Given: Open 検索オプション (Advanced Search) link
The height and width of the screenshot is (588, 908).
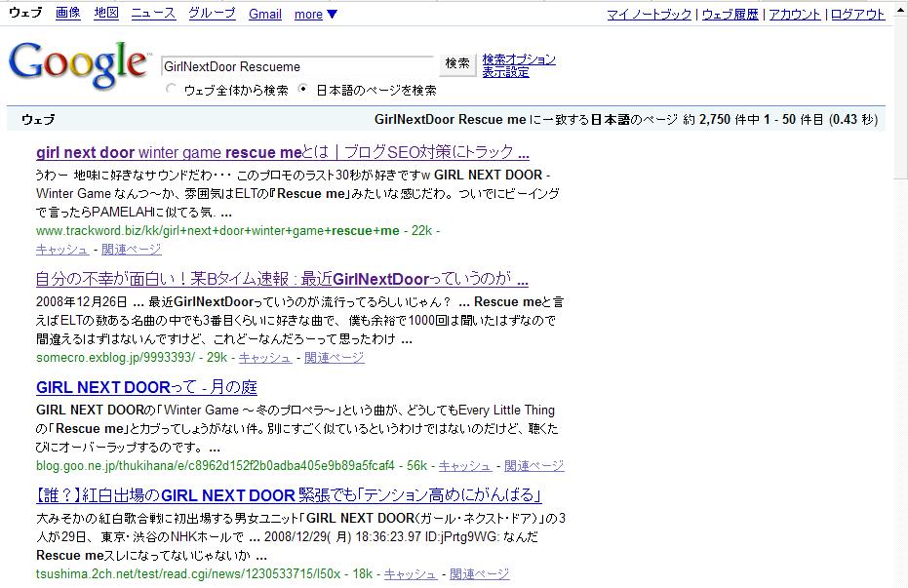Looking at the screenshot, I should (x=519, y=59).
